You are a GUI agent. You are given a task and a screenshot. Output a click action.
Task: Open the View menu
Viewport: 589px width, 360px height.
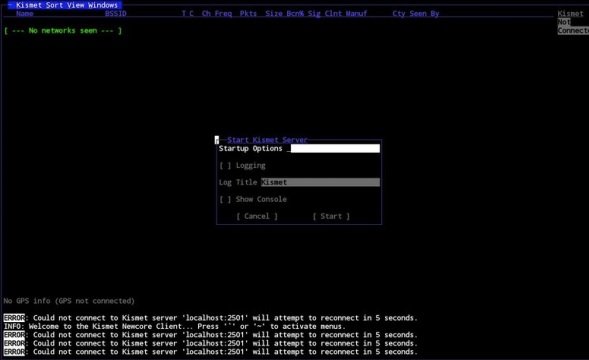click(76, 5)
